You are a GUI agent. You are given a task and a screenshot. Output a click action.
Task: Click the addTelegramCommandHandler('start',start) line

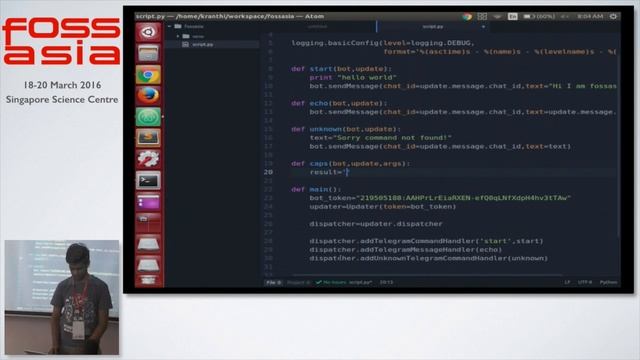(427, 241)
